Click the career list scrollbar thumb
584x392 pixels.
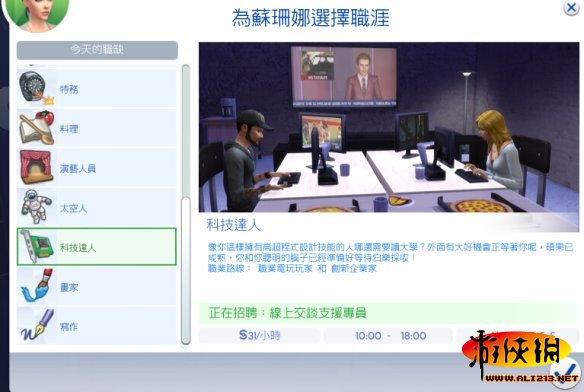(x=185, y=271)
